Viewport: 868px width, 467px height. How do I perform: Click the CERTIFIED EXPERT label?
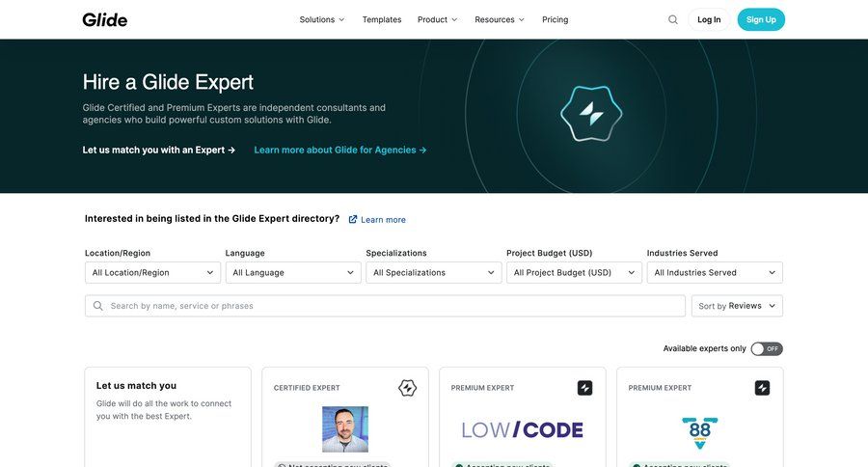[307, 388]
